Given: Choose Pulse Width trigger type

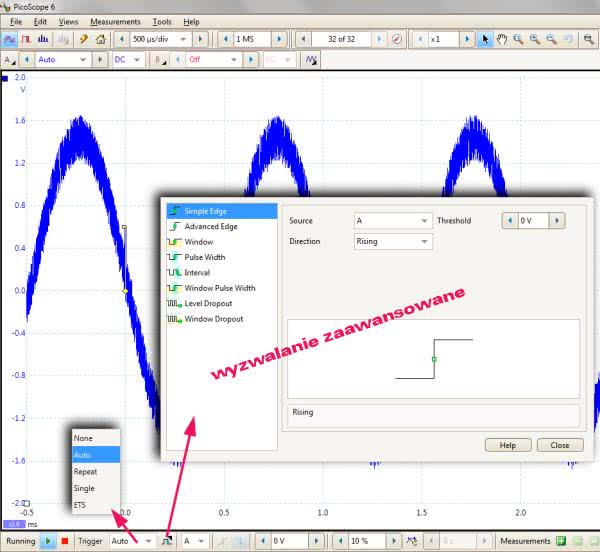Looking at the screenshot, I should [204, 257].
